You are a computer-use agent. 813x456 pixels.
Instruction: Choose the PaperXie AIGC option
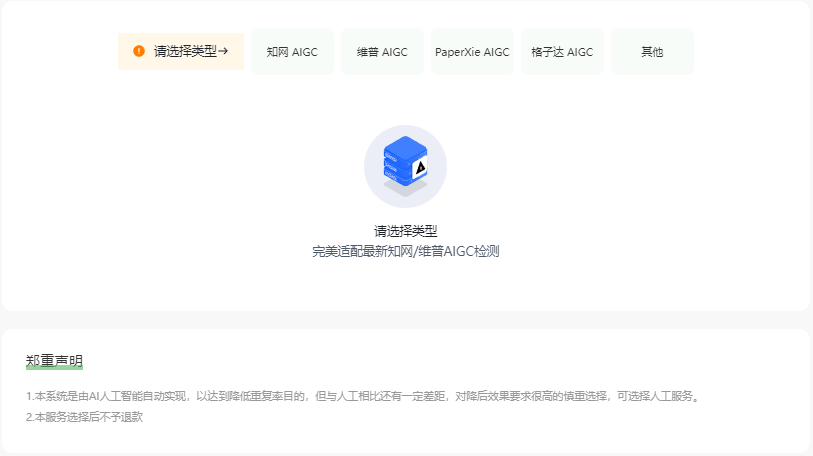point(472,52)
